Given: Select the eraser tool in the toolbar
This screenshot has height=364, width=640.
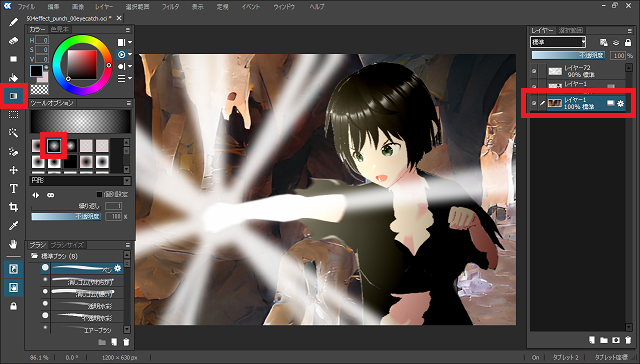Looking at the screenshot, I should point(13,40).
